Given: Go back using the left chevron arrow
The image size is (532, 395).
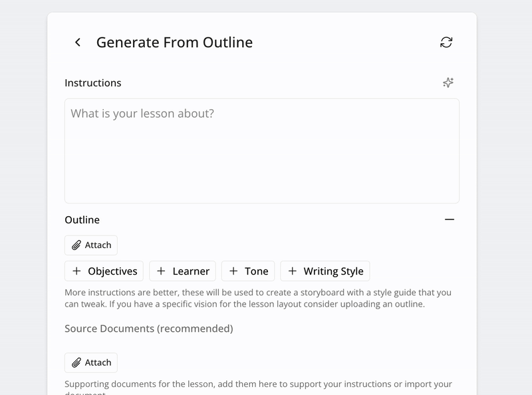Looking at the screenshot, I should click(78, 43).
